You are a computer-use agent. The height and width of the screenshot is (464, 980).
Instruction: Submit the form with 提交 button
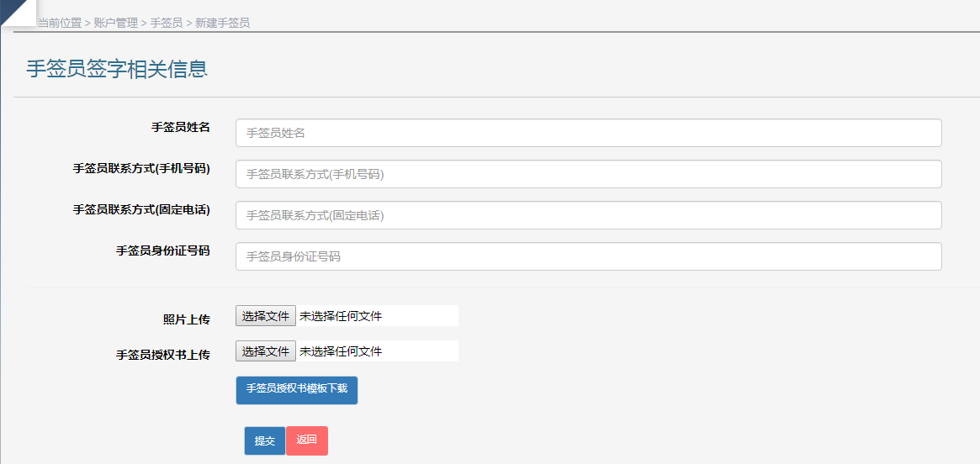[265, 440]
